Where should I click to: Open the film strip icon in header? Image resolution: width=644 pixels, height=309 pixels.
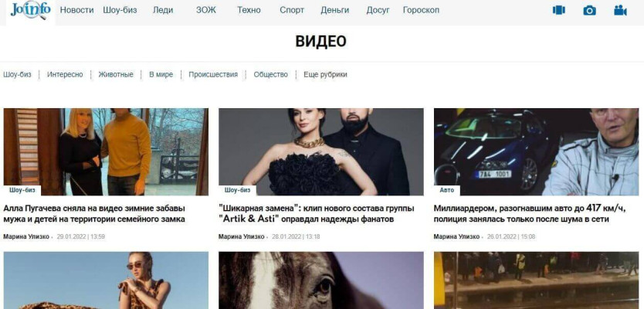[x=558, y=10]
